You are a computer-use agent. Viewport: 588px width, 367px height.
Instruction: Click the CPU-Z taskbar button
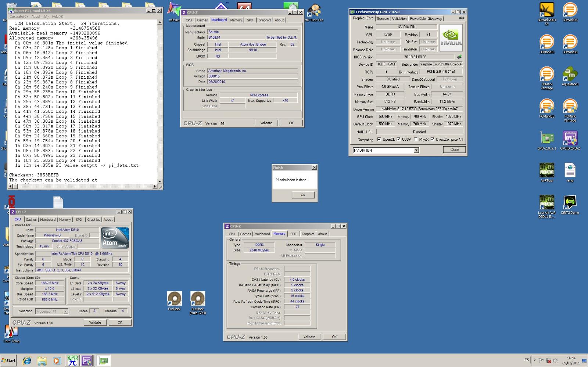click(87, 360)
